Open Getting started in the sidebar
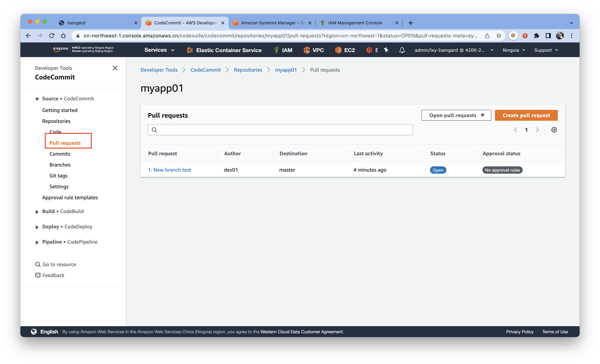Image resolution: width=600 pixels, height=364 pixels. [60, 110]
